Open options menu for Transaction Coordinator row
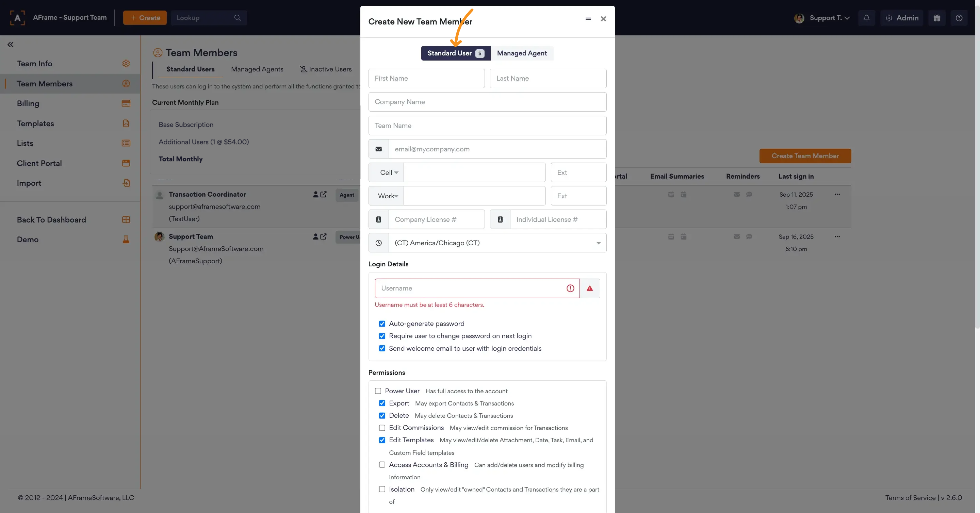 pyautogui.click(x=837, y=194)
